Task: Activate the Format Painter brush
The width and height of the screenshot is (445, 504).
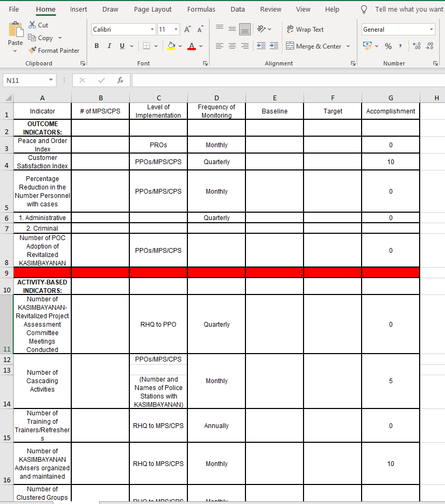Action: [x=32, y=50]
